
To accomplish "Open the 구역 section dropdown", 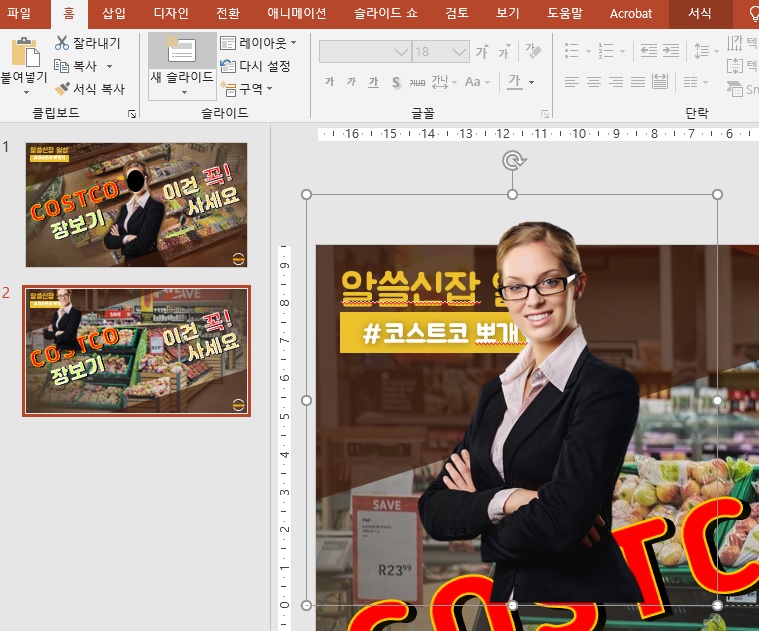I will (246, 89).
